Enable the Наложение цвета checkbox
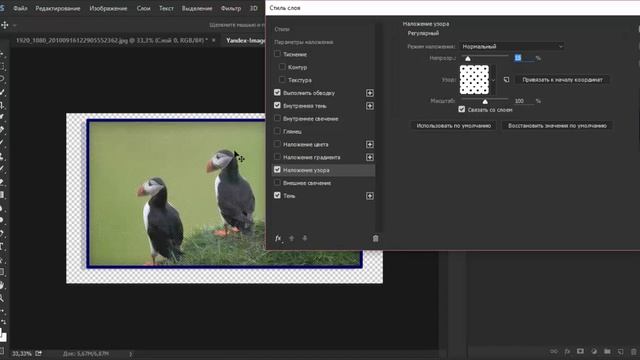The image size is (640, 360). [x=278, y=144]
